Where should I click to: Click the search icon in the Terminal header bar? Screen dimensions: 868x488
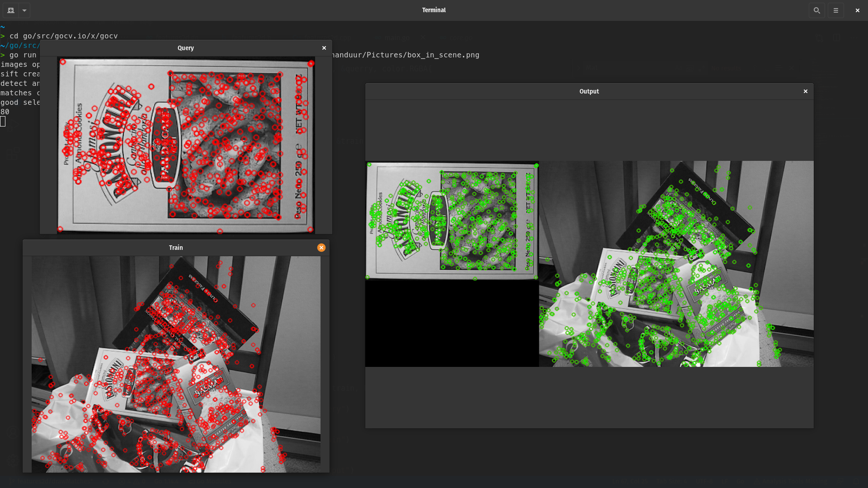pos(816,10)
